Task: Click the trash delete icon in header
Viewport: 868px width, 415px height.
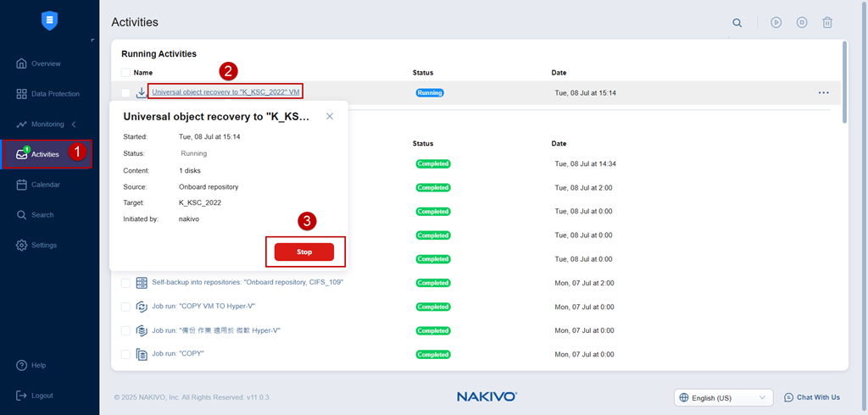Action: click(x=827, y=23)
